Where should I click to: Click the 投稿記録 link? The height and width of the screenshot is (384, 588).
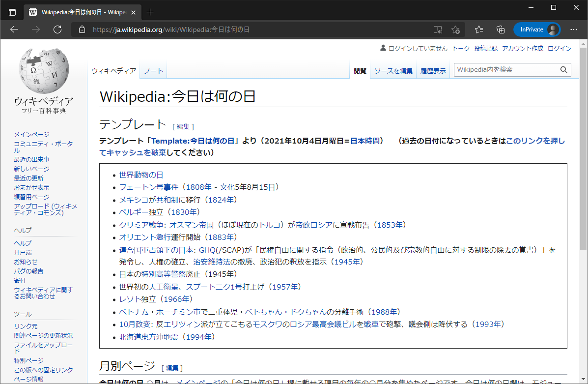click(486, 48)
